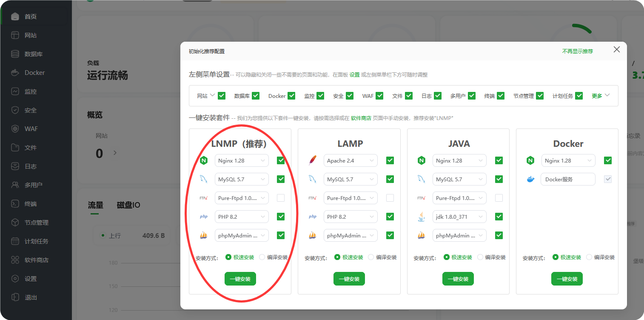Open MySQL 5.7 dropdown in LNMP card

(x=242, y=179)
